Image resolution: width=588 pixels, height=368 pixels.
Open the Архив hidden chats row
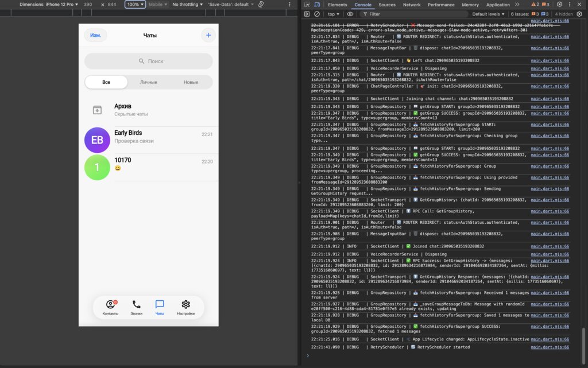(x=149, y=110)
